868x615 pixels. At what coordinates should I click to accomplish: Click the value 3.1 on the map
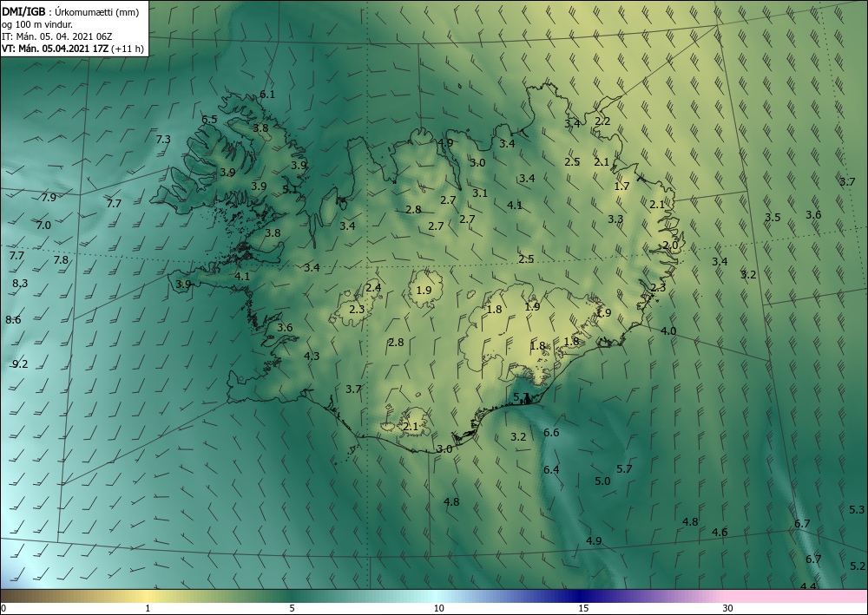(x=480, y=193)
